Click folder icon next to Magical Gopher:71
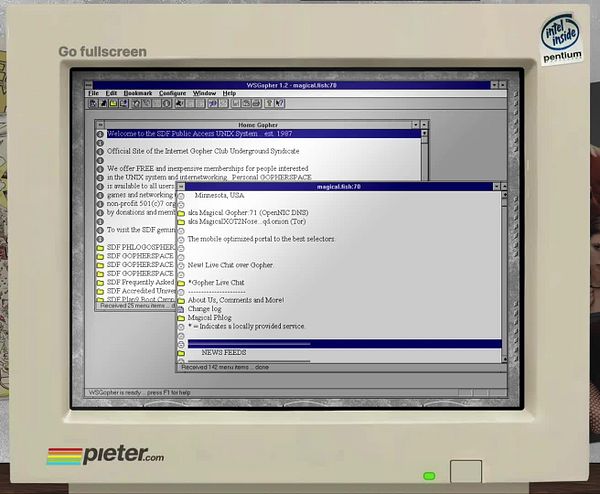600x494 pixels. [x=181, y=213]
